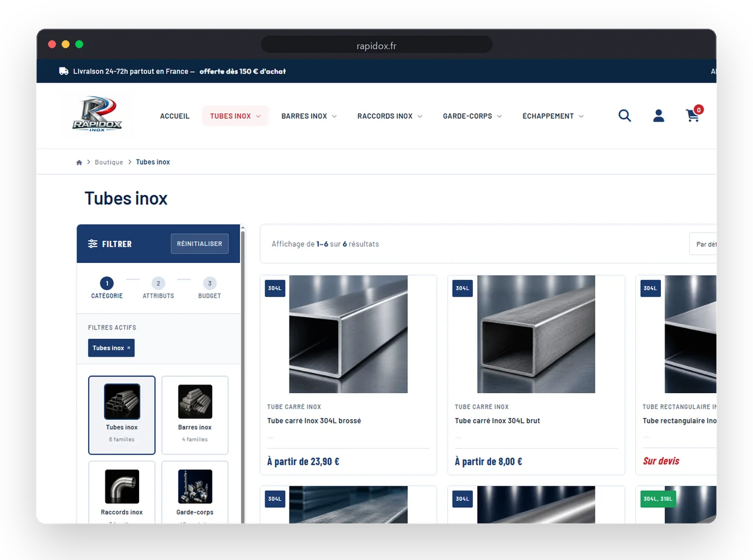Image resolution: width=753 pixels, height=560 pixels.
Task: Click the À partir de 8,00 € price
Action: pos(488,462)
